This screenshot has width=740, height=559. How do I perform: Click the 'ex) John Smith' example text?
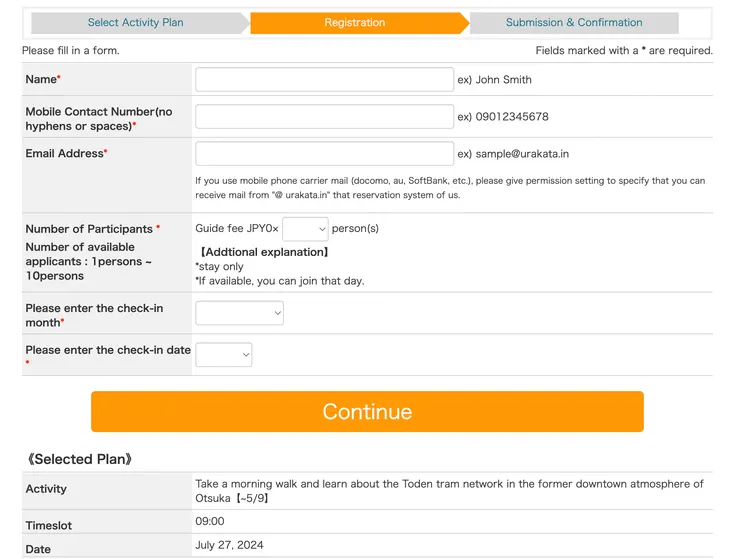click(494, 80)
